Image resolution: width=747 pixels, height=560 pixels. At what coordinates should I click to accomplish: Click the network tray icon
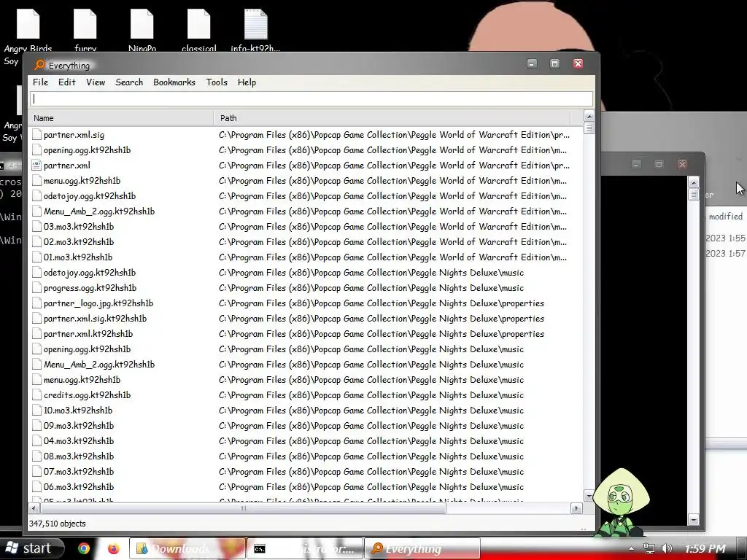tap(649, 548)
